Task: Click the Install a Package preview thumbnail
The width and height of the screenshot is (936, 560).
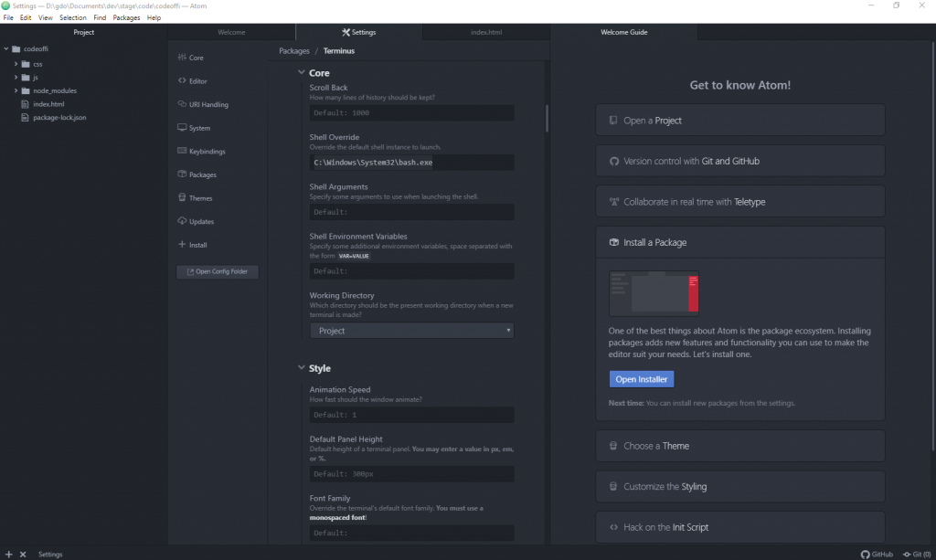Action: [x=654, y=293]
